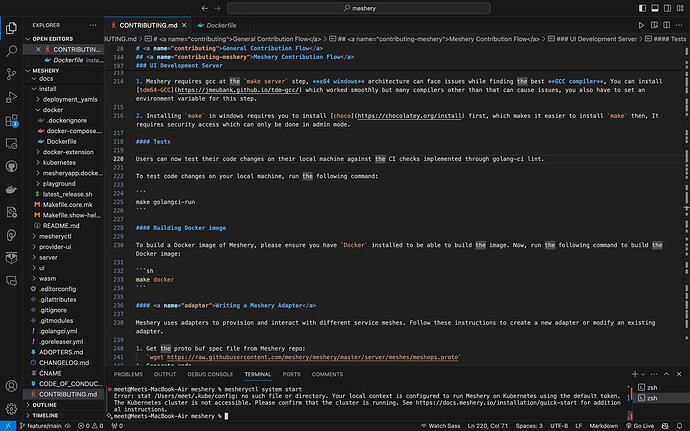Open the notifications bell in the status bar

coord(680,426)
